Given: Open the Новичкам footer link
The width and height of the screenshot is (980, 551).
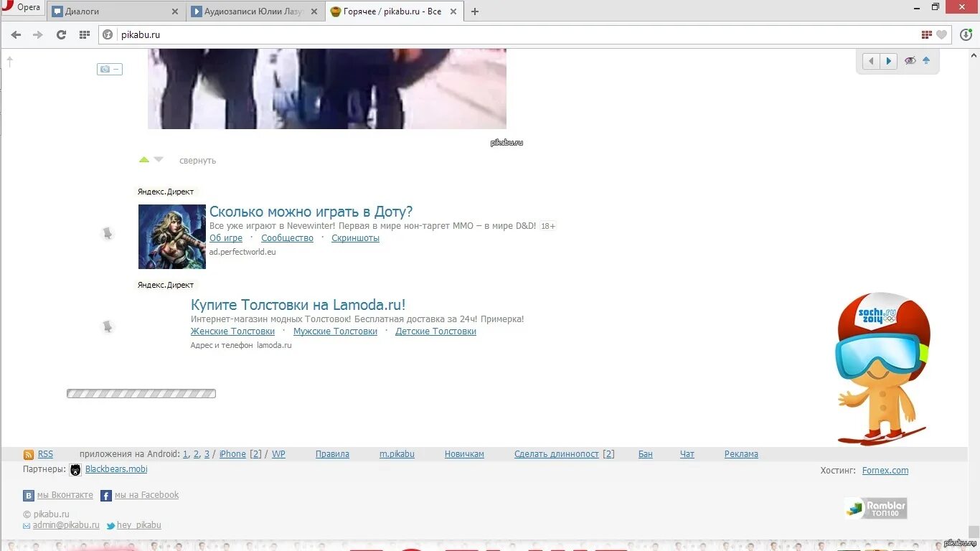Looking at the screenshot, I should [464, 454].
